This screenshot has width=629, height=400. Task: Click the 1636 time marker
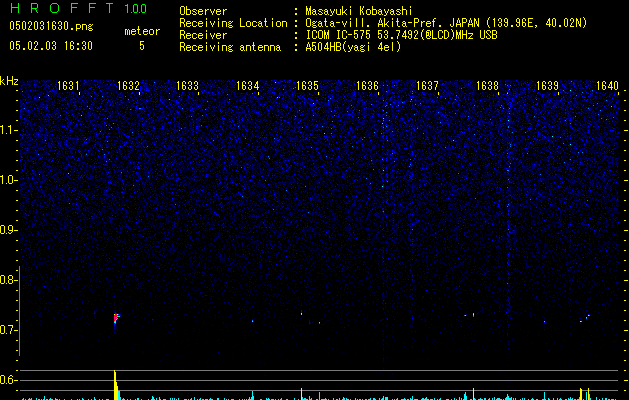pos(367,86)
